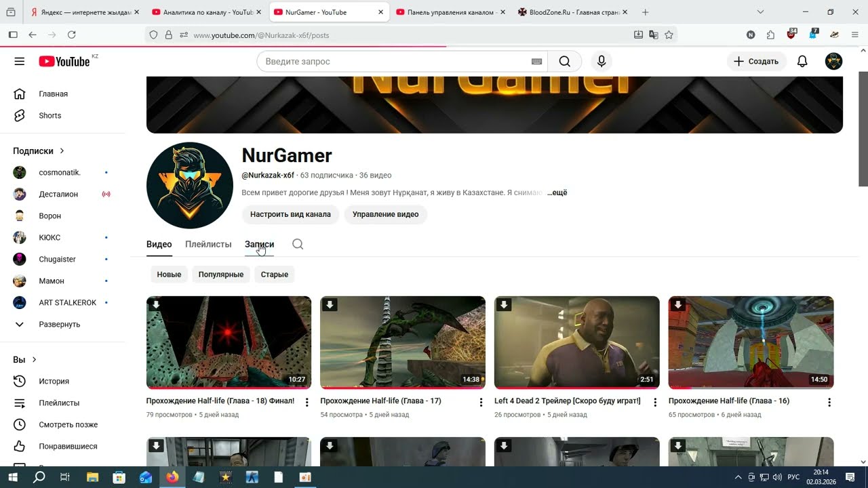Click Настроить вид канала
868x488 pixels.
[x=290, y=214]
